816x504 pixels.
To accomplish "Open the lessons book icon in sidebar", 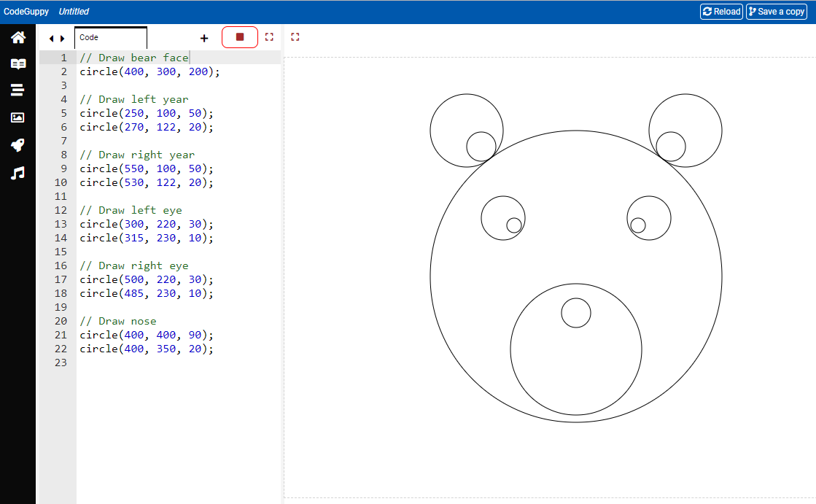I will pos(18,63).
